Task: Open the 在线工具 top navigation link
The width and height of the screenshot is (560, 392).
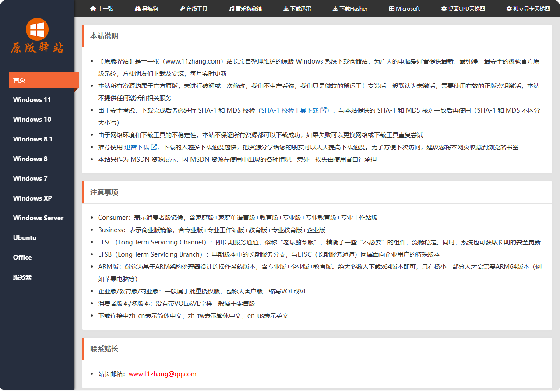Action: (194, 8)
